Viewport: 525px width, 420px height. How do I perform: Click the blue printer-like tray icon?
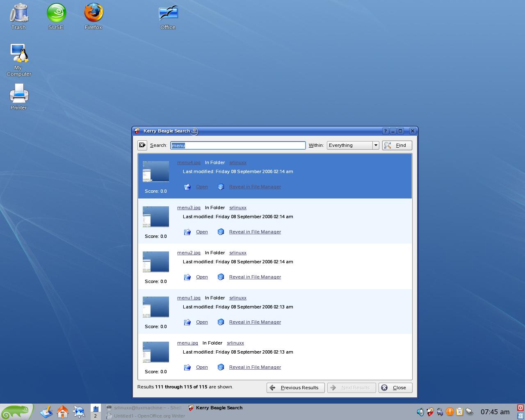tap(440, 412)
